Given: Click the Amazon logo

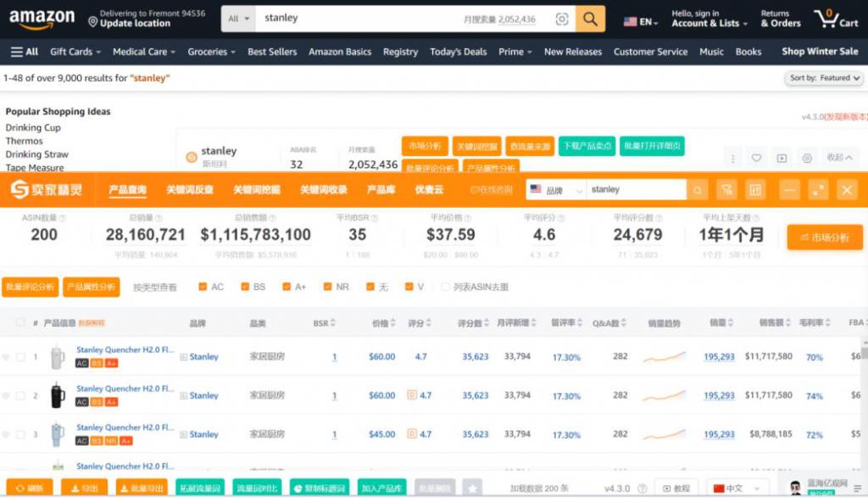Looking at the screenshot, I should pyautogui.click(x=42, y=19).
